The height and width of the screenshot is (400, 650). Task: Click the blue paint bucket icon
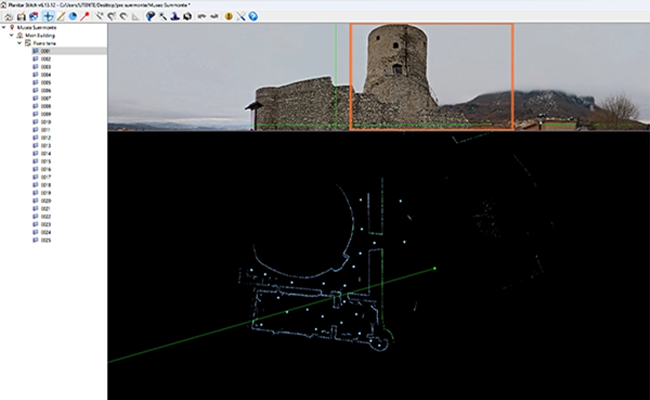tap(150, 16)
